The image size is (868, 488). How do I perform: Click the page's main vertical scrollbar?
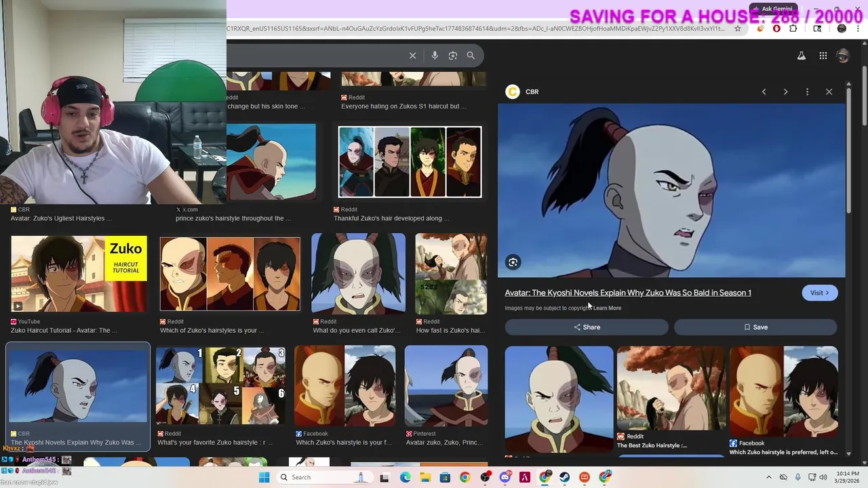click(865, 95)
